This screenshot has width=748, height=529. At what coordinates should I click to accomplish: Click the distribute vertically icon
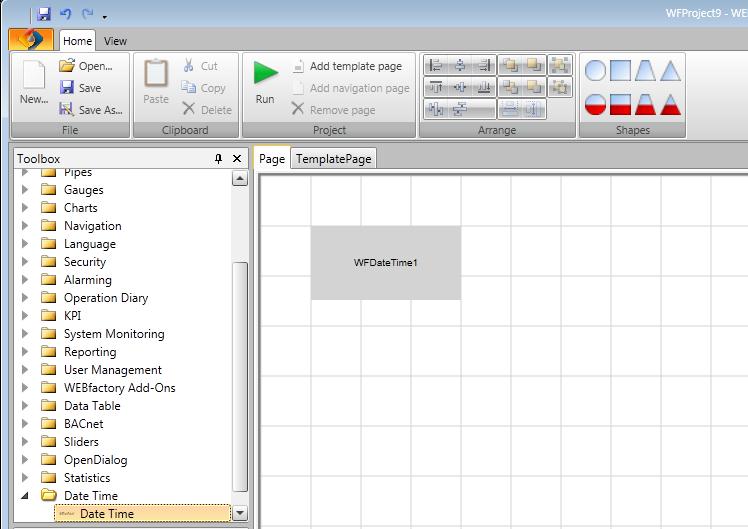[x=460, y=109]
